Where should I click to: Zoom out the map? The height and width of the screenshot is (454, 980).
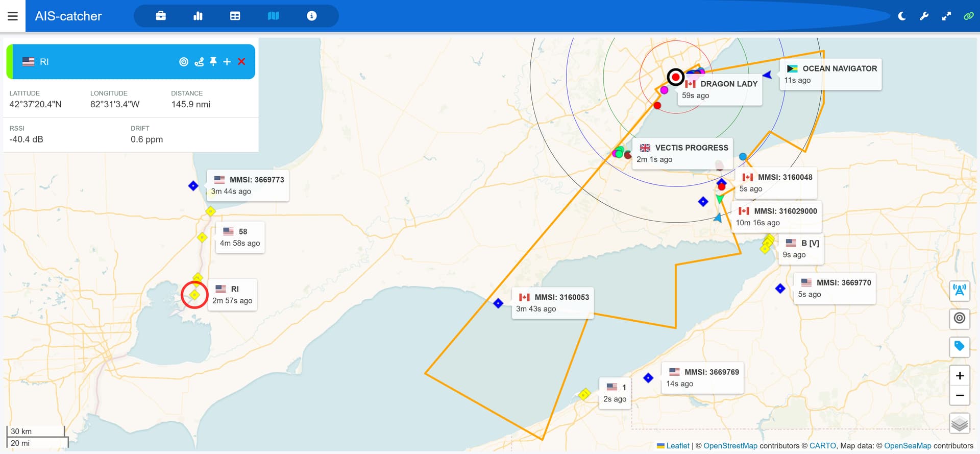[960, 395]
